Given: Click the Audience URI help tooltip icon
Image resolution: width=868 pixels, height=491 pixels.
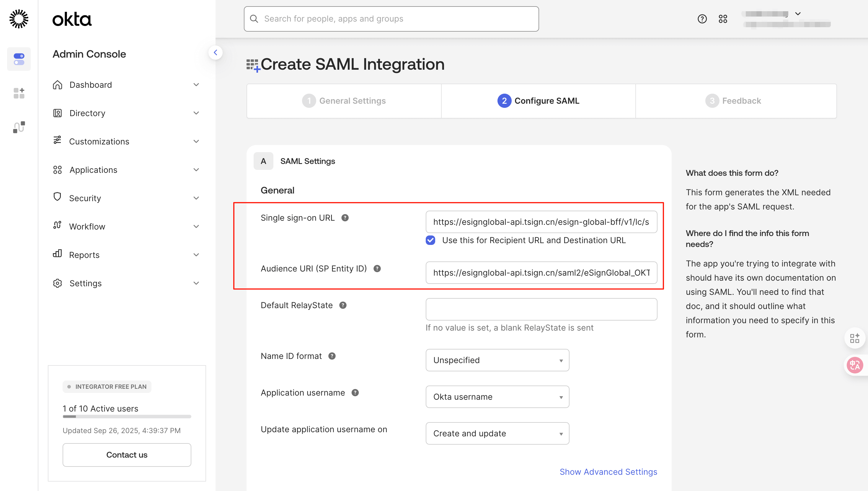Looking at the screenshot, I should pos(377,269).
